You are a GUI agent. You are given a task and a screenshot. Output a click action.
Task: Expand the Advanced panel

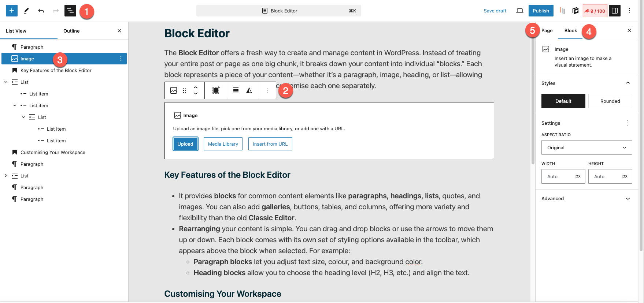click(x=586, y=198)
